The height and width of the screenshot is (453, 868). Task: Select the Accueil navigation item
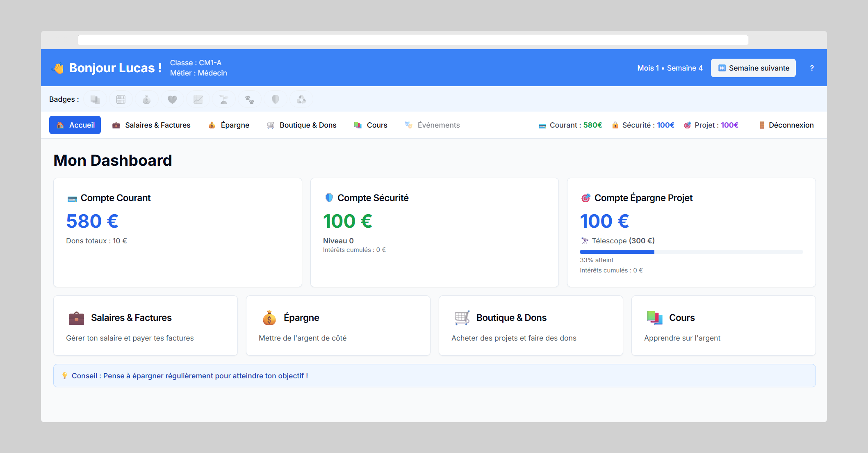(75, 125)
